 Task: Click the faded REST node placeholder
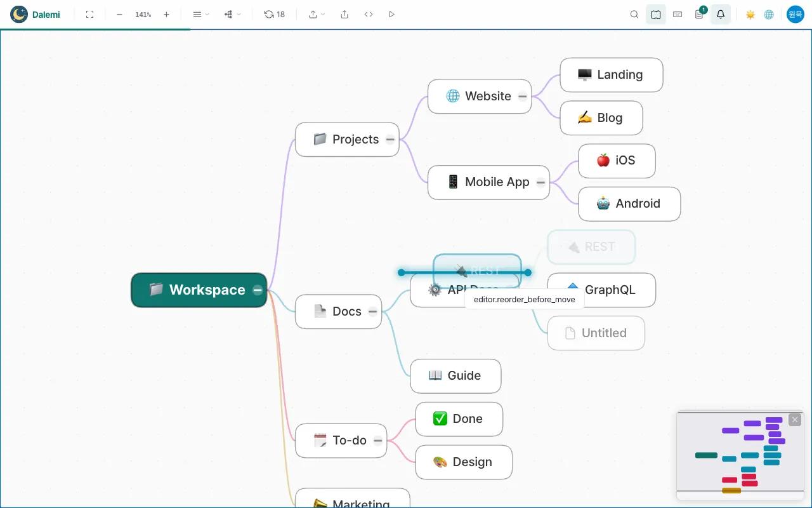591,247
